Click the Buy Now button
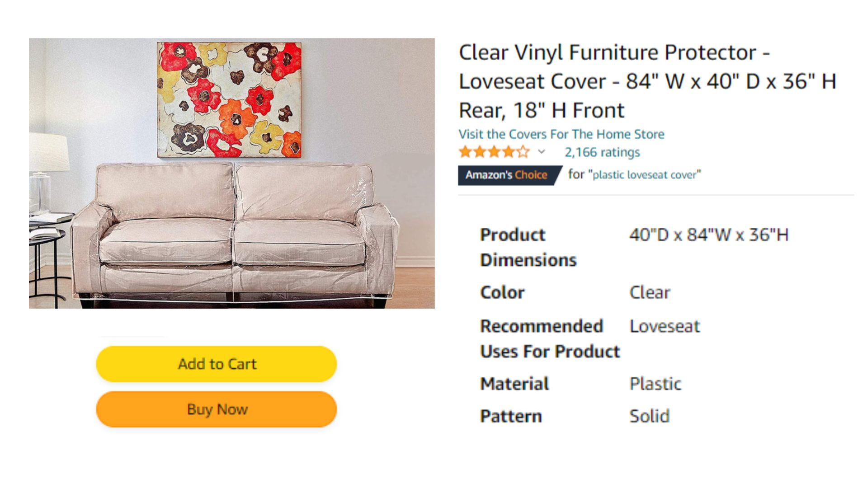 point(217,409)
